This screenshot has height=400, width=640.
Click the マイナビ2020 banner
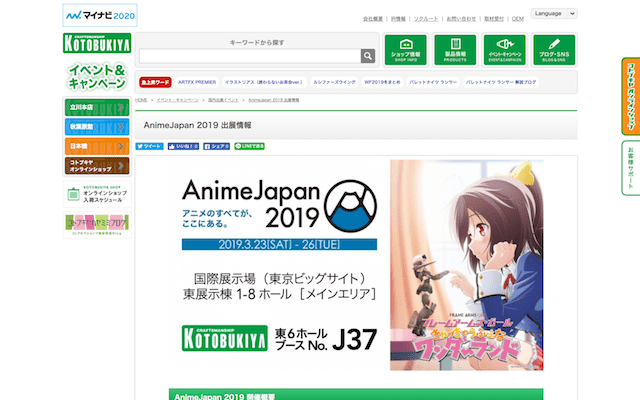click(100, 16)
